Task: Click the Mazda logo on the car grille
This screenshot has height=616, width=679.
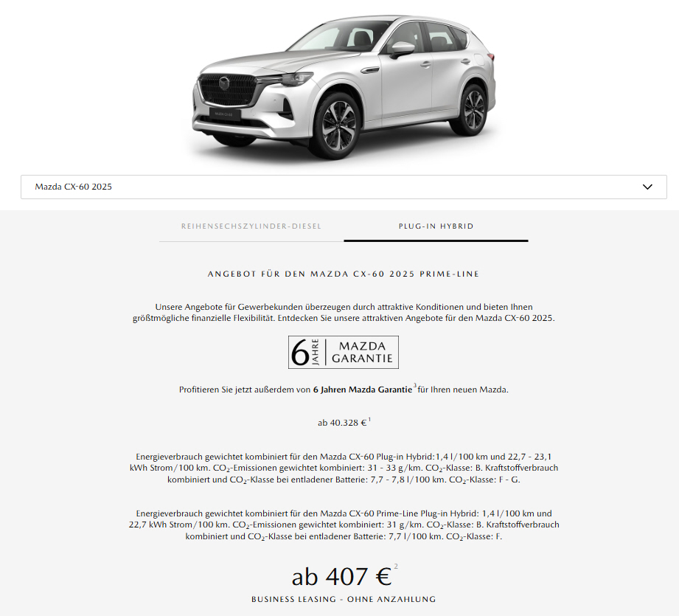Action: [223, 83]
